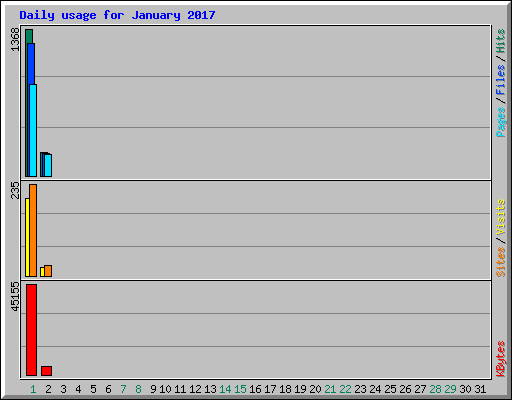Click the "235" axis maximum value

coord(15,190)
